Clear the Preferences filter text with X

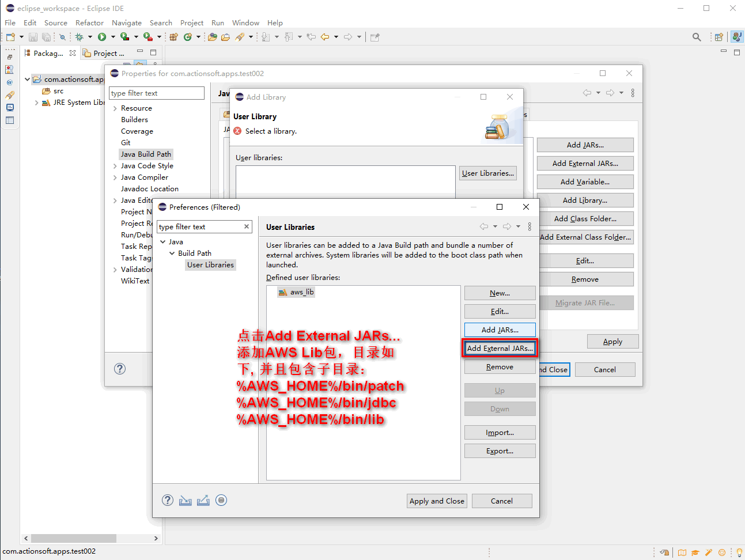coord(247,226)
